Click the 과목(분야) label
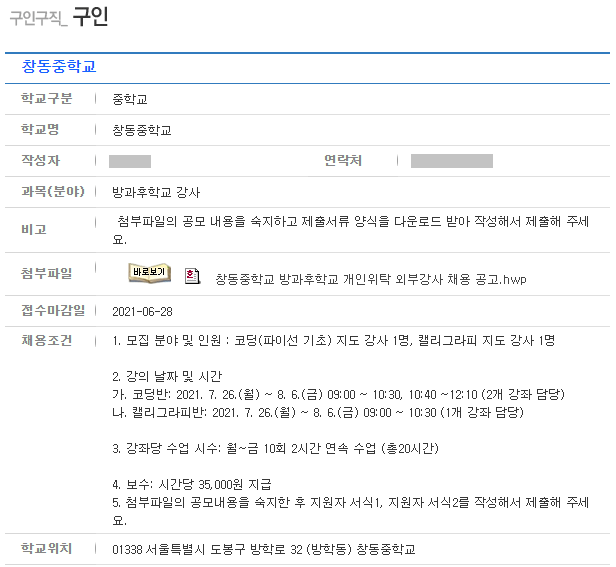Screen dimensions: 616x567 [53, 191]
